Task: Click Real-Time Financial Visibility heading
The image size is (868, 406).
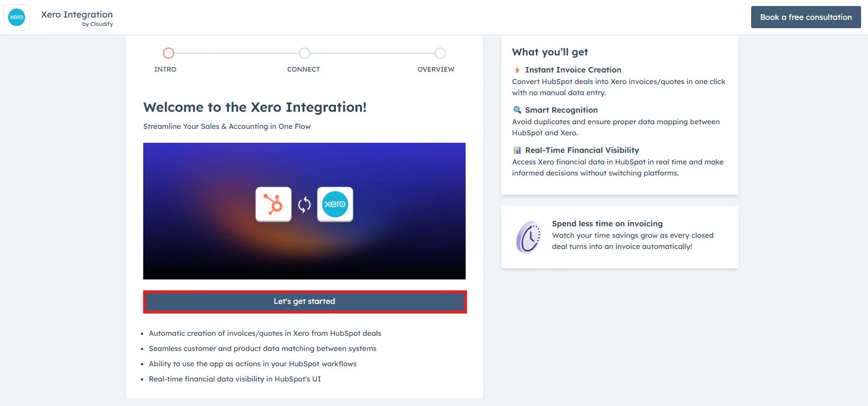Action: point(582,150)
